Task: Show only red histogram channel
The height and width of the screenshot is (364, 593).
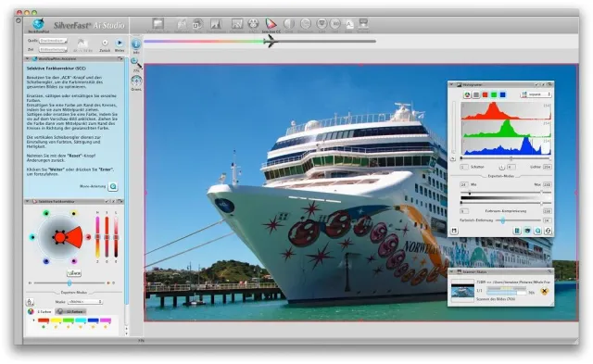Action: [x=485, y=94]
